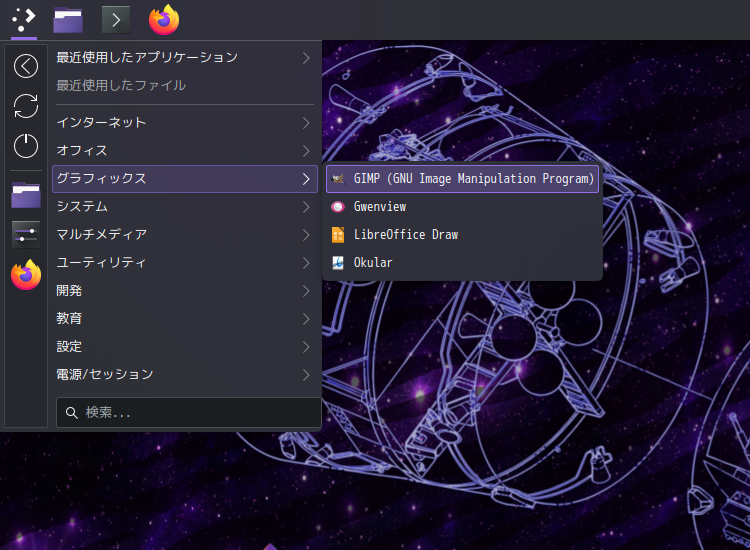Click the 検索 search input field
750x550 pixels.
[189, 413]
